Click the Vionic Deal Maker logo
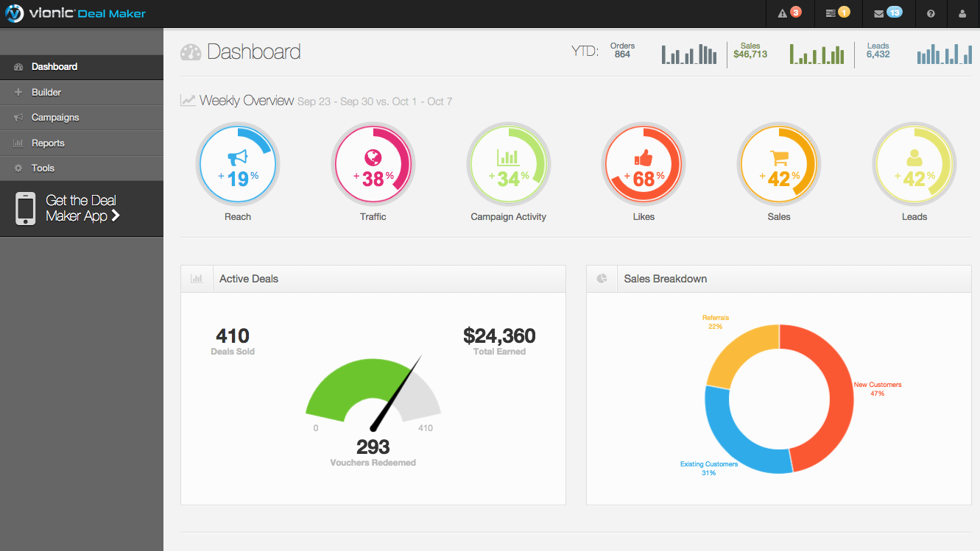Screen dimensions: 980x551 (76, 14)
